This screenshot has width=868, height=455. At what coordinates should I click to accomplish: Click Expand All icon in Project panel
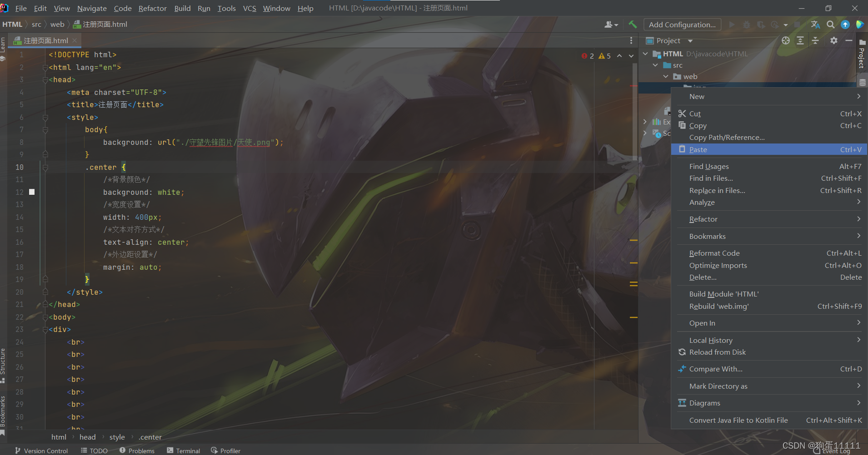pyautogui.click(x=800, y=40)
